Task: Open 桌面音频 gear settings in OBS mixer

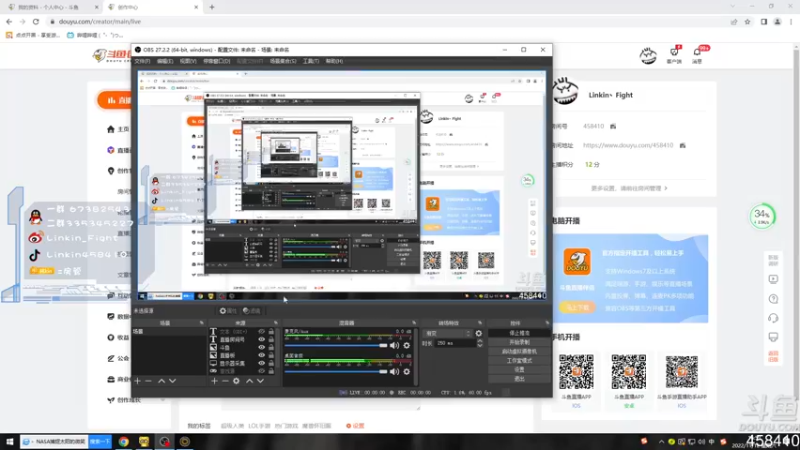Action: click(x=407, y=371)
